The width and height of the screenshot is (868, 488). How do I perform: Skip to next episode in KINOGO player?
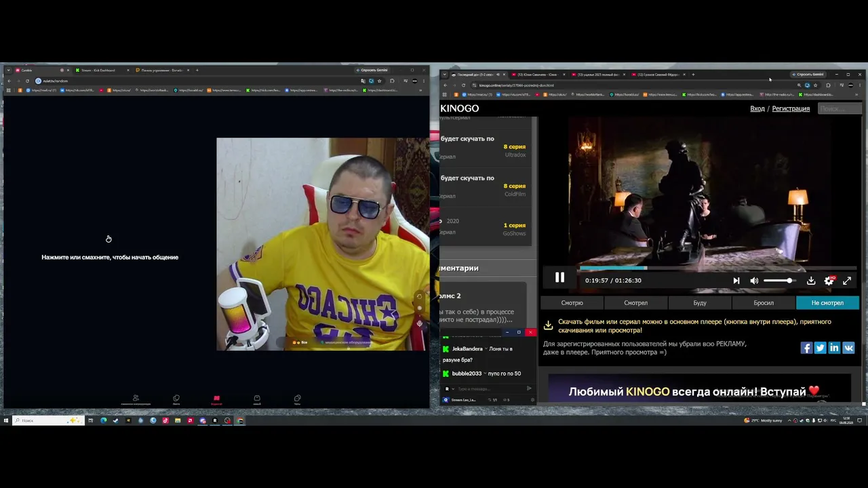(736, 281)
